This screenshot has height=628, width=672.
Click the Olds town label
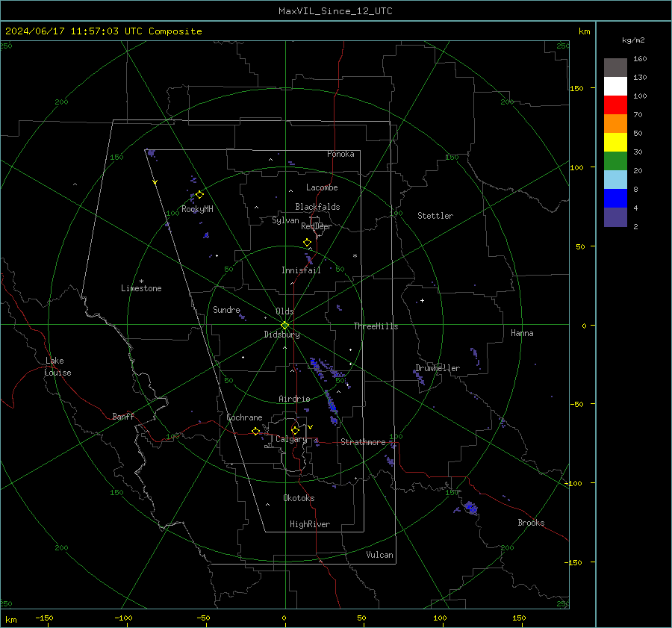(284, 311)
